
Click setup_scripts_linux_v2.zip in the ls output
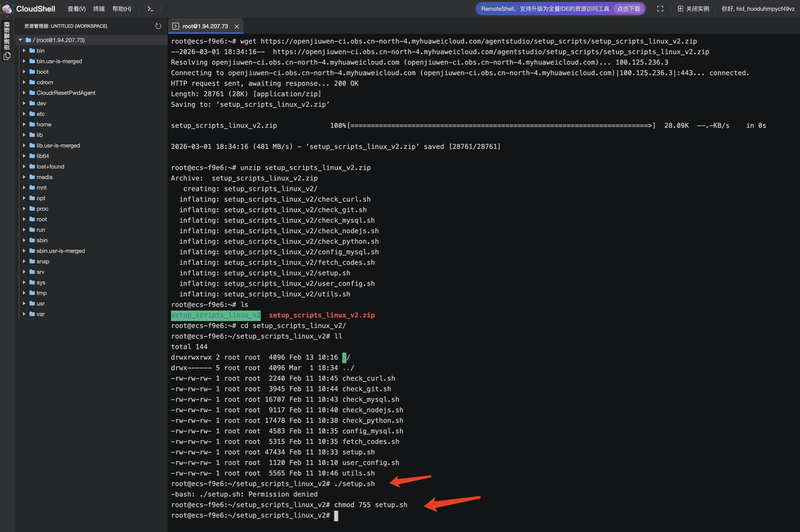point(322,315)
